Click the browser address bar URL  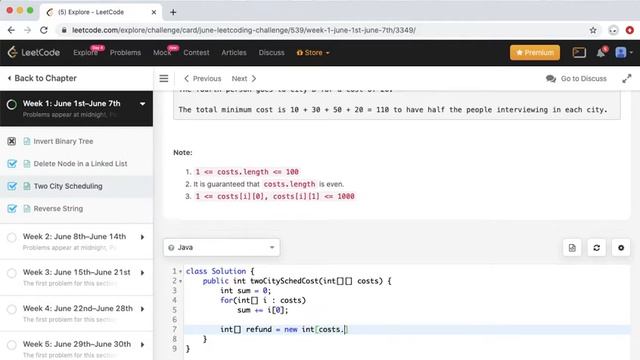(x=244, y=30)
